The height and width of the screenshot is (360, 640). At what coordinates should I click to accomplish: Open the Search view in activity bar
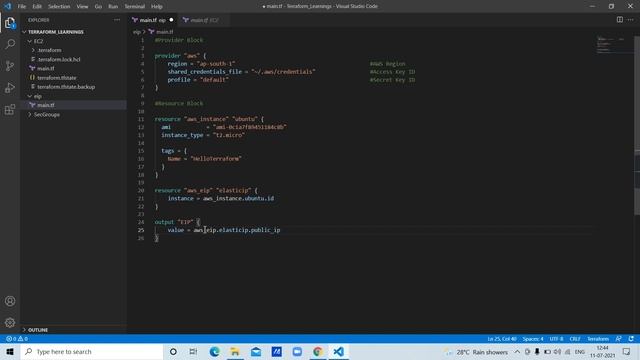tap(10, 44)
